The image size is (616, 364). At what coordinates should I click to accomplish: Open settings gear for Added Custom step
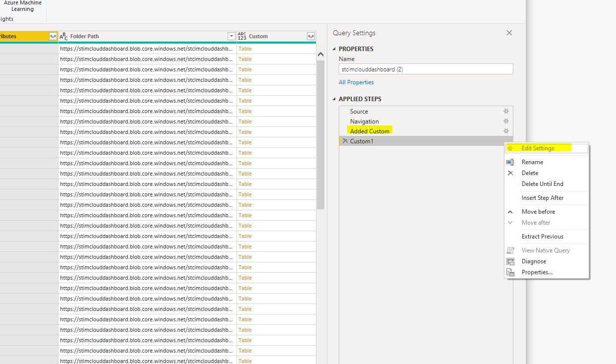pos(506,131)
